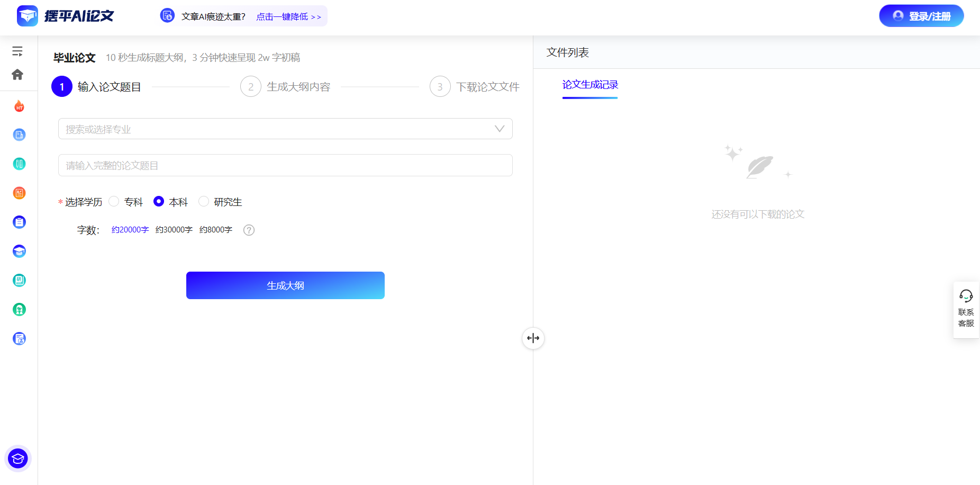
Task: Select the flame HT hot icon in sidebar
Action: (x=19, y=106)
